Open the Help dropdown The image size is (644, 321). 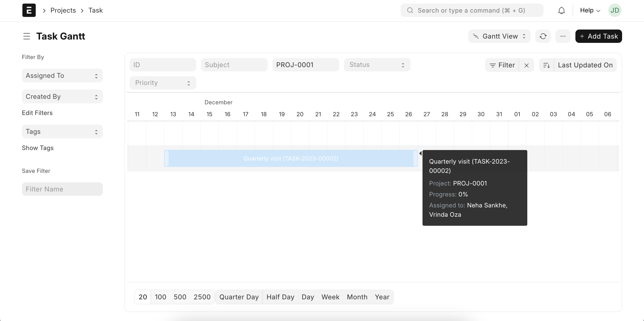590,10
